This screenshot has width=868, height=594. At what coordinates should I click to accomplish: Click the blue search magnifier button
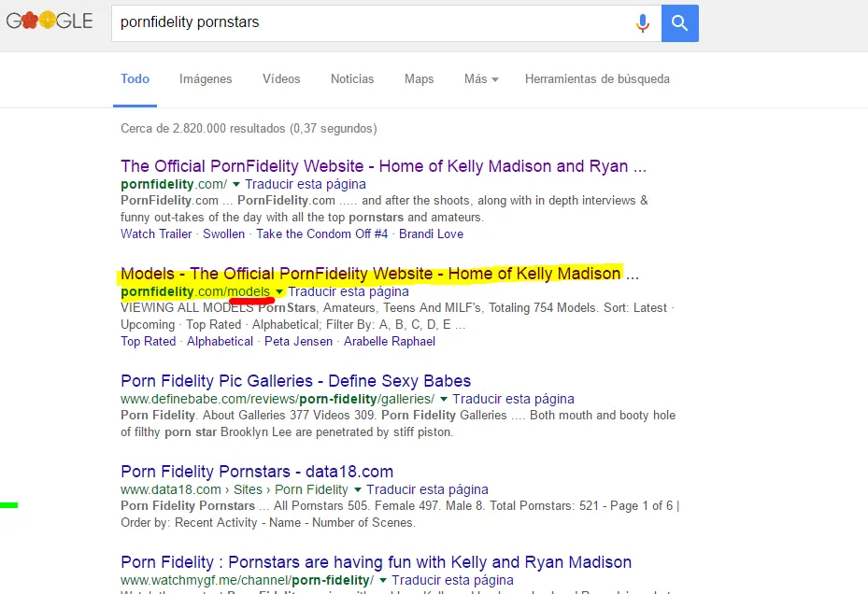click(x=680, y=23)
